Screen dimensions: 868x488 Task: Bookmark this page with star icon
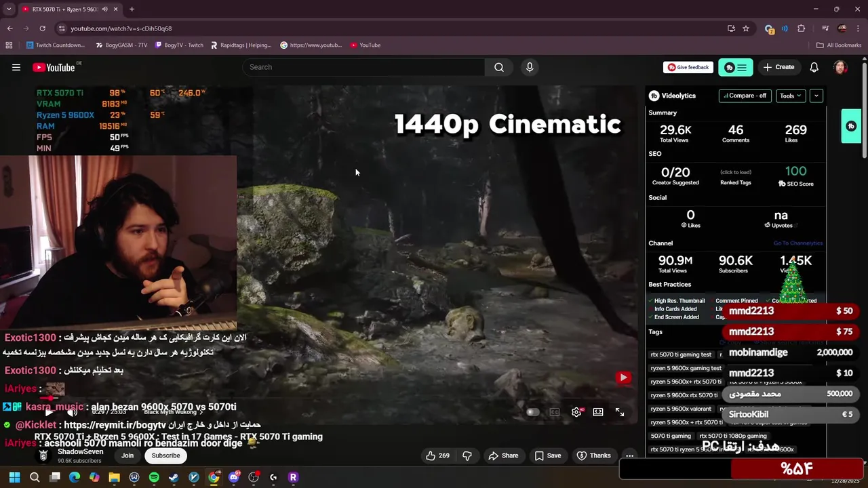746,28
